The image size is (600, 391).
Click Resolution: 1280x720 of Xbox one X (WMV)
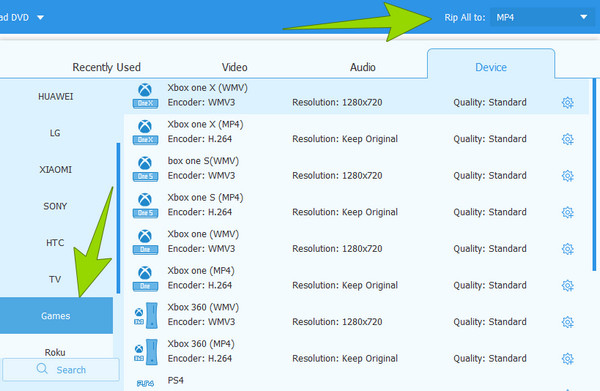tap(337, 103)
